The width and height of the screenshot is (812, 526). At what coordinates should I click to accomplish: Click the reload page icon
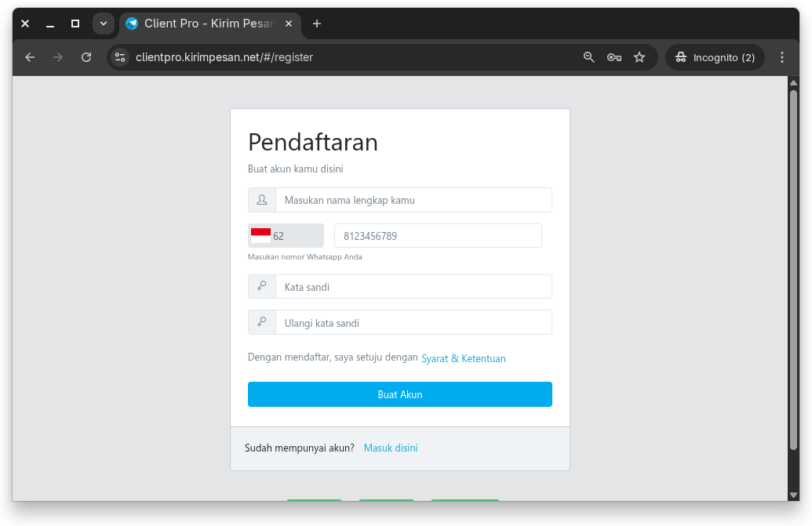(86, 57)
